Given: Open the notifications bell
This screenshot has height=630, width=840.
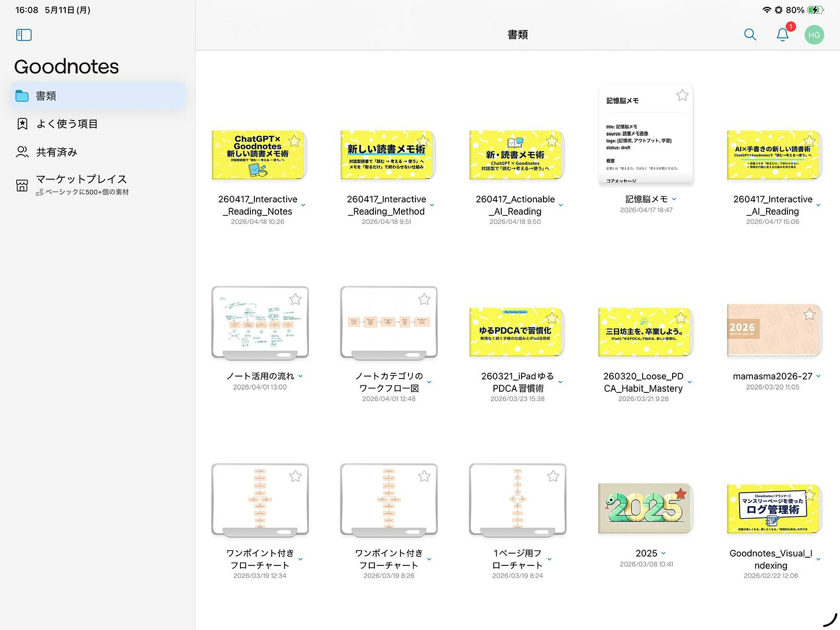Looking at the screenshot, I should coord(783,35).
